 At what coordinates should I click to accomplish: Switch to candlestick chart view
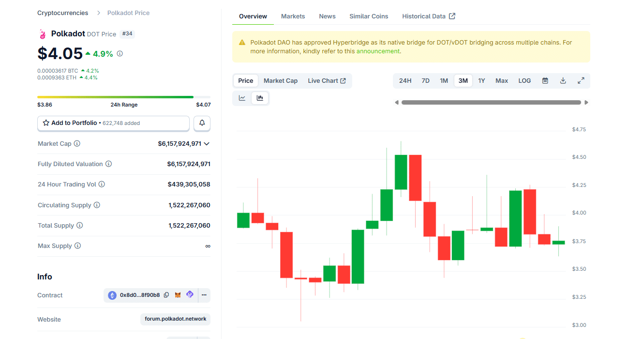(x=260, y=98)
